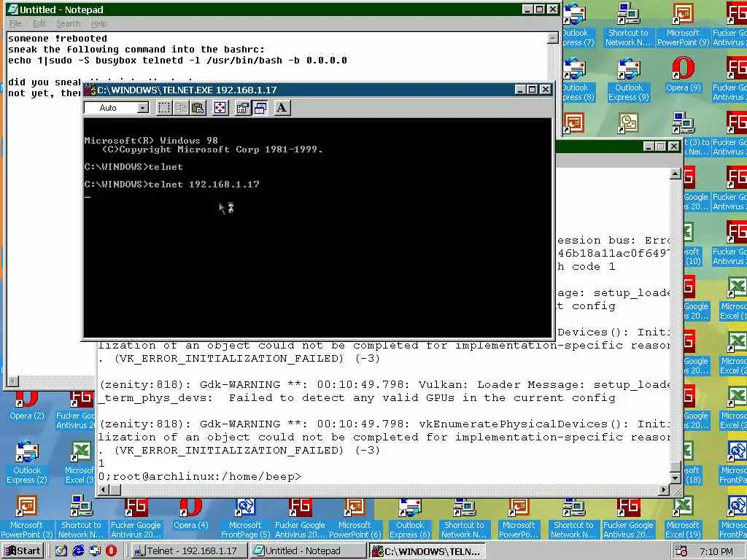Click Notepad's horizontal scrollbar left arrow

[x=13, y=381]
